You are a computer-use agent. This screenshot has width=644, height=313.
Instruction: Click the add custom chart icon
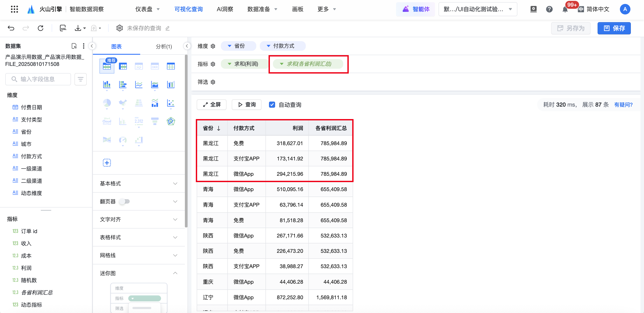pos(107,163)
